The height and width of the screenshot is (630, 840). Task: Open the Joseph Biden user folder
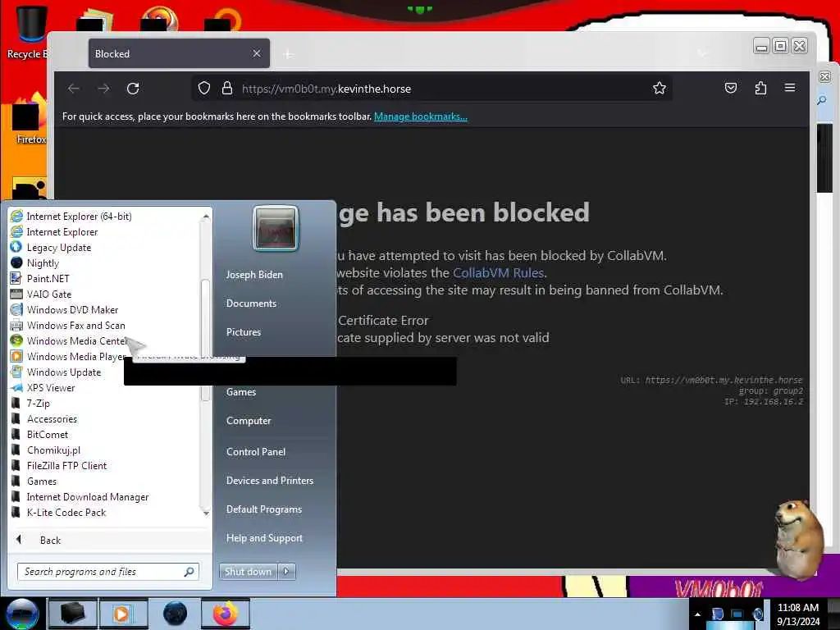tap(254, 274)
